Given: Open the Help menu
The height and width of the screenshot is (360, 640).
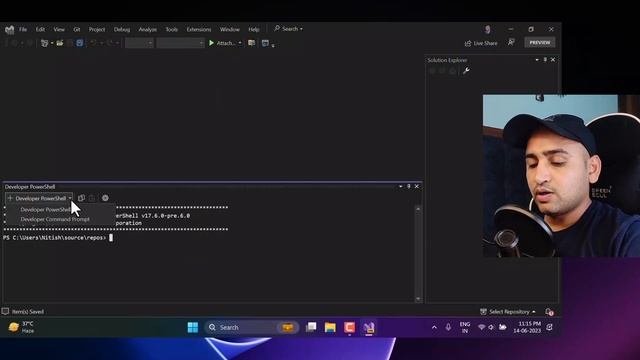Looking at the screenshot, I should click(253, 29).
